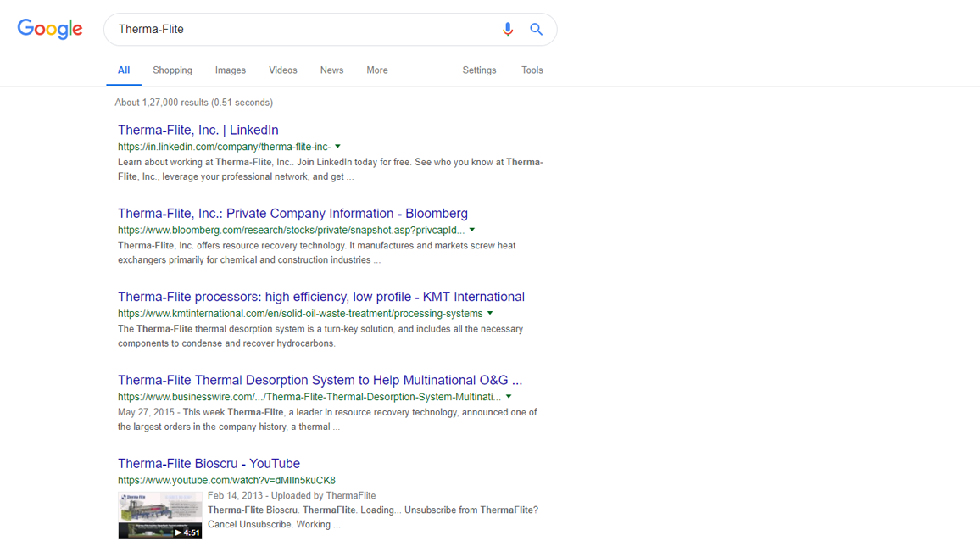
Task: Open the Bloomberg Private Company Information result
Action: [x=292, y=213]
